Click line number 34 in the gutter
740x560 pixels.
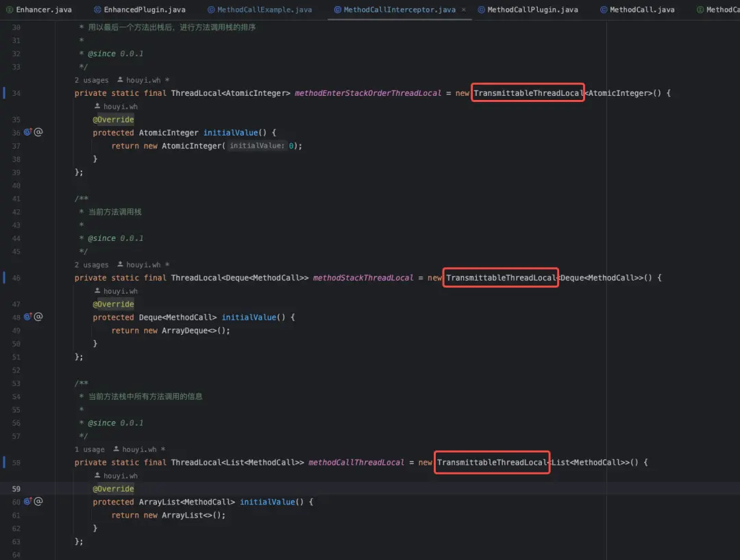coord(16,93)
